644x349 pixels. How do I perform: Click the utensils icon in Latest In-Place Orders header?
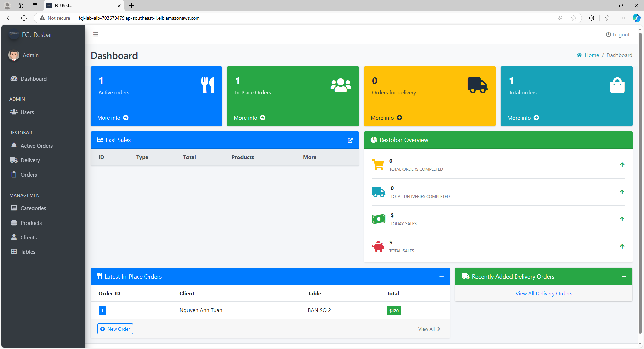point(100,276)
